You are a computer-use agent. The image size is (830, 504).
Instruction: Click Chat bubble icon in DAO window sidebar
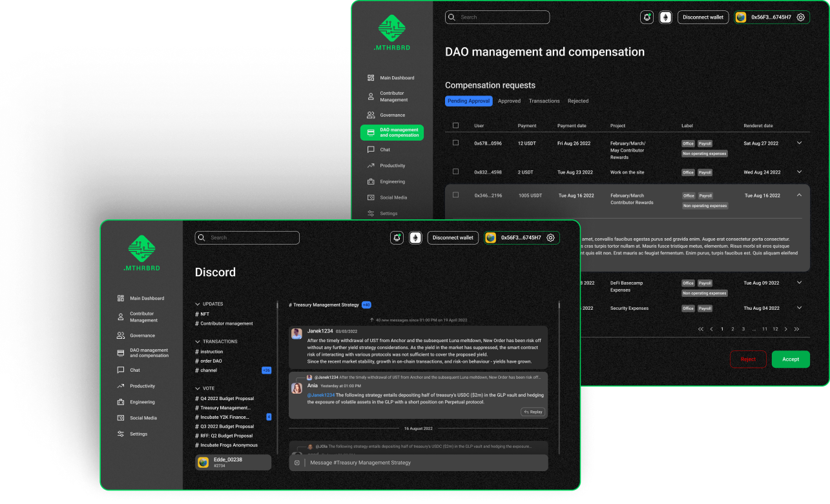pos(371,150)
